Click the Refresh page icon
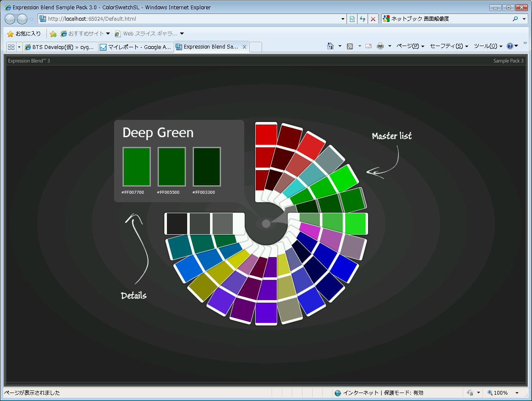The height and width of the screenshot is (401, 532). 363,19
